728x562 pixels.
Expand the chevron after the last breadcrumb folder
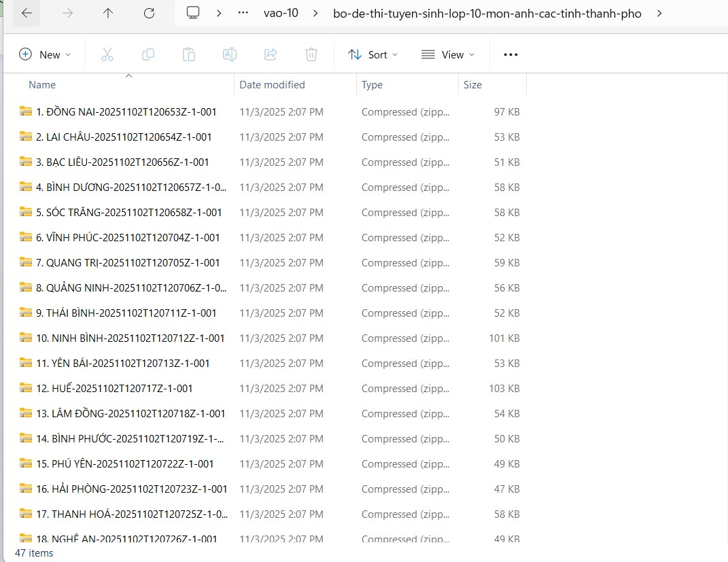[x=659, y=14]
